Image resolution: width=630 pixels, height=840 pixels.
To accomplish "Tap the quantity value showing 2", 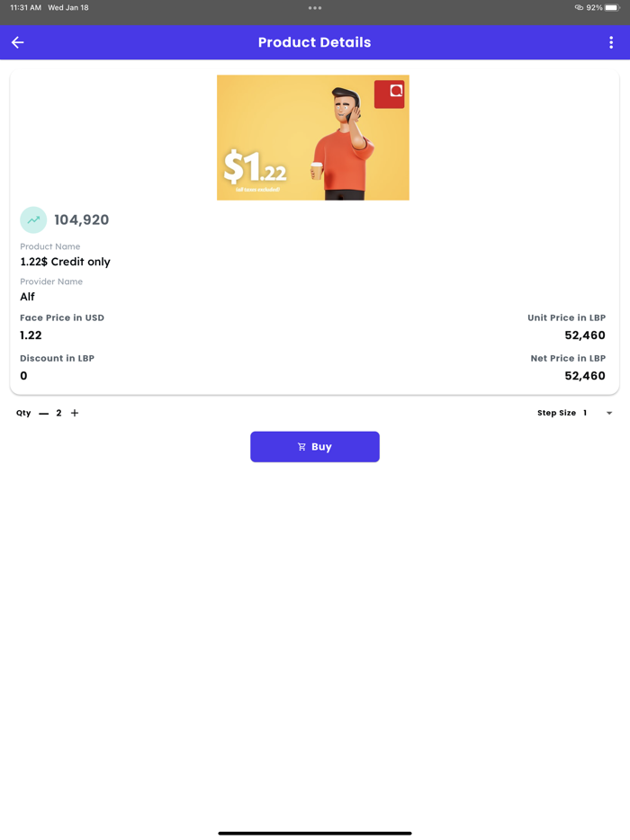I will tap(58, 413).
